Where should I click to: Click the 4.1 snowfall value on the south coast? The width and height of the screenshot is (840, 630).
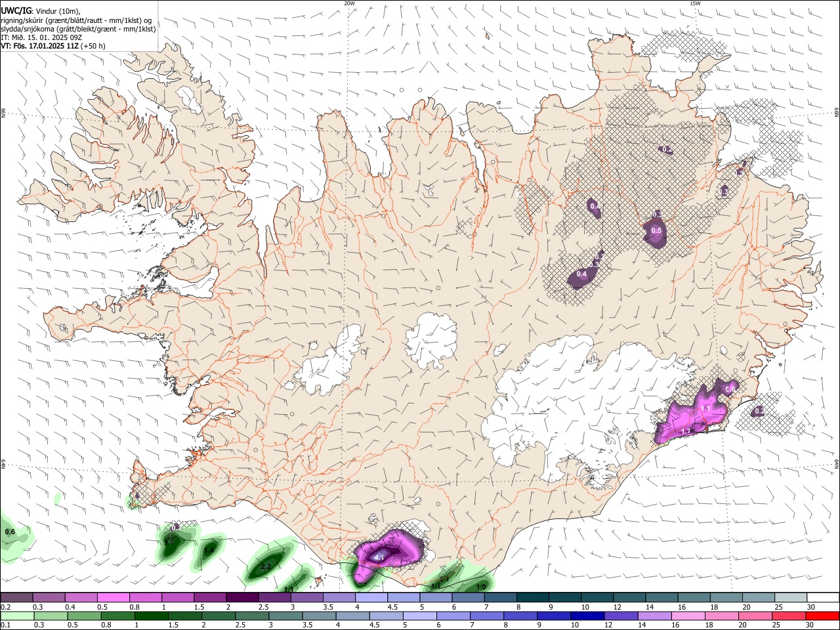tap(379, 557)
